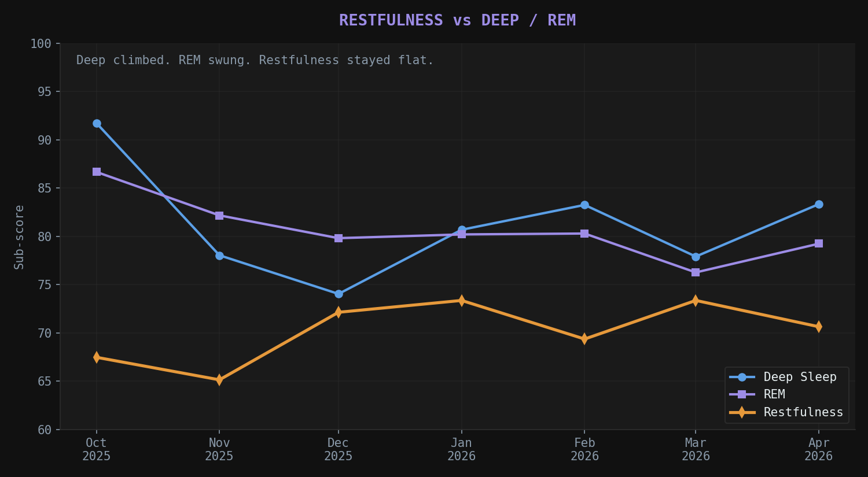The image size is (868, 477).
Task: Click the y-axis tick label 60
Action: [45, 430]
